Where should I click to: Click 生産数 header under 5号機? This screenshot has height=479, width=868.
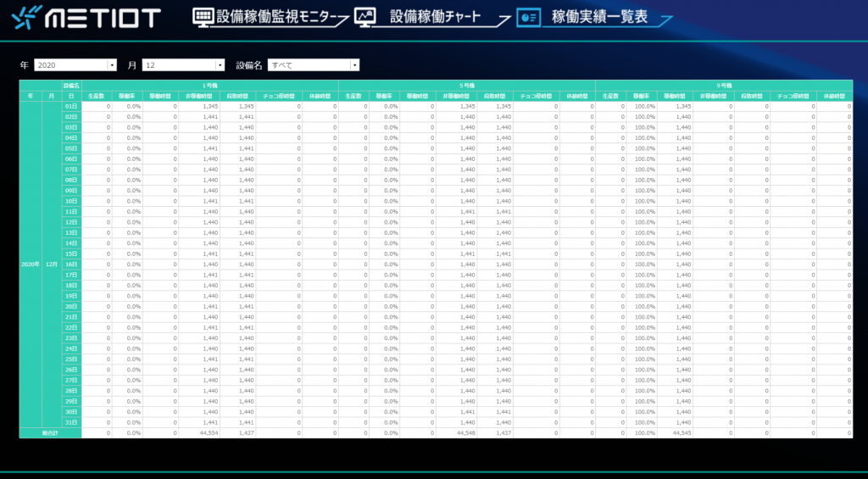coord(353,96)
